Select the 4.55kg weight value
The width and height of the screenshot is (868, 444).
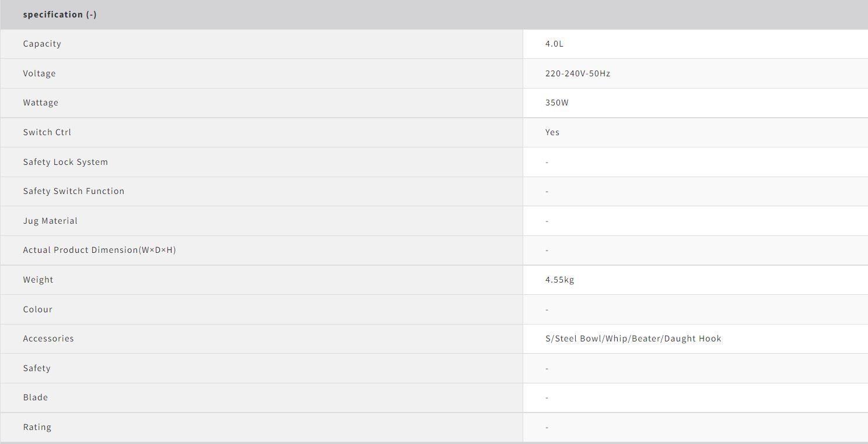point(559,280)
